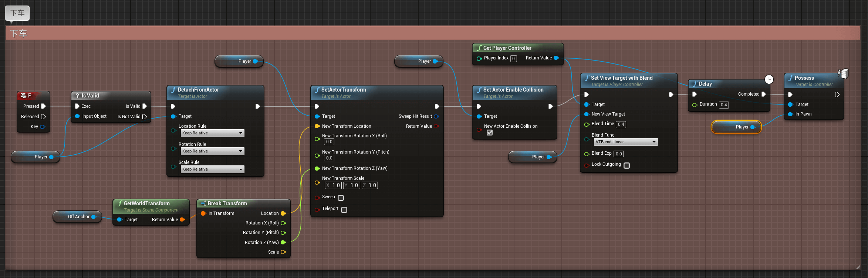
Task: Select the Set Actor Enable Collision node header
Action: point(514,93)
